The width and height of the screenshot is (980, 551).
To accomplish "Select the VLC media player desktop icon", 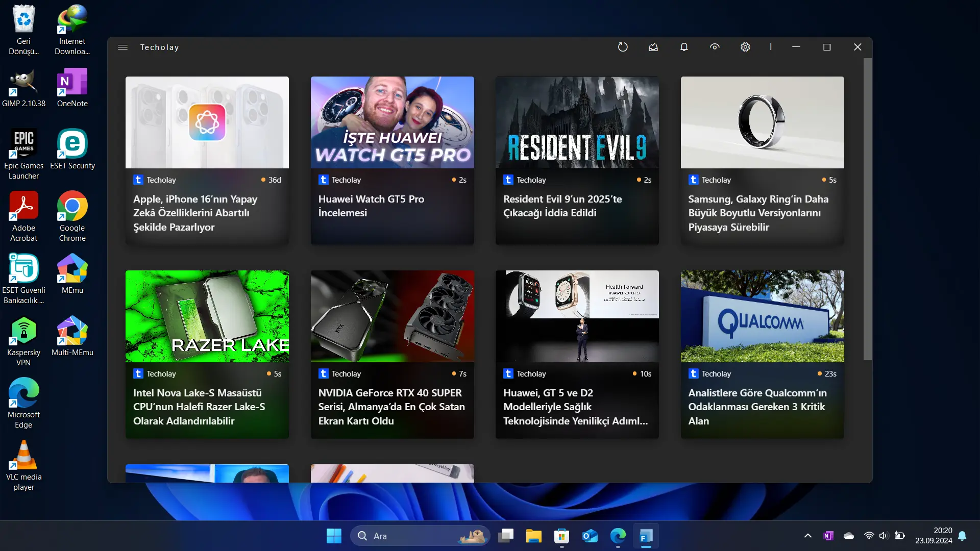I will (x=23, y=465).
